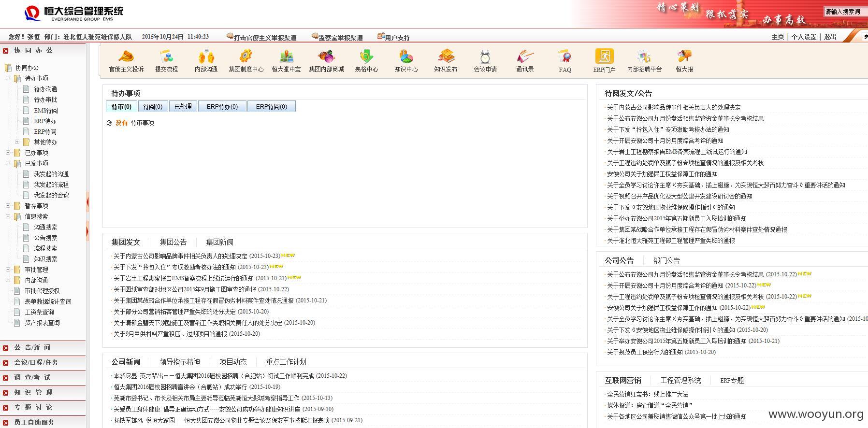Select the 待审(0) tab
868x428 pixels.
(121, 106)
